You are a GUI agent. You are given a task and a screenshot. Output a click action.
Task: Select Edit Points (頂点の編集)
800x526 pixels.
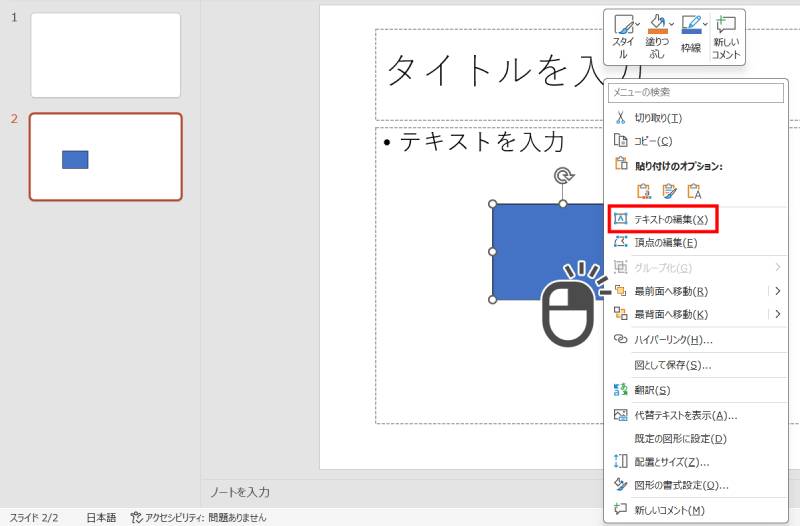coord(696,243)
